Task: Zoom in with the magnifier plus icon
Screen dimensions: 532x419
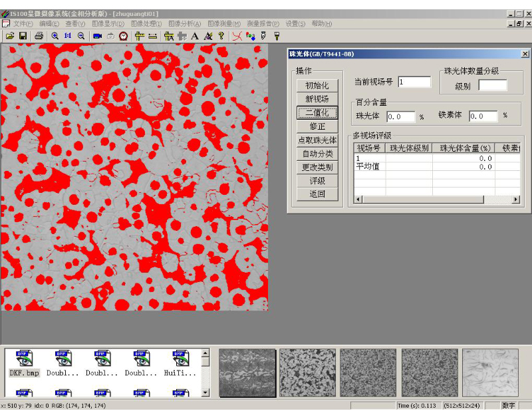Action: coord(55,36)
